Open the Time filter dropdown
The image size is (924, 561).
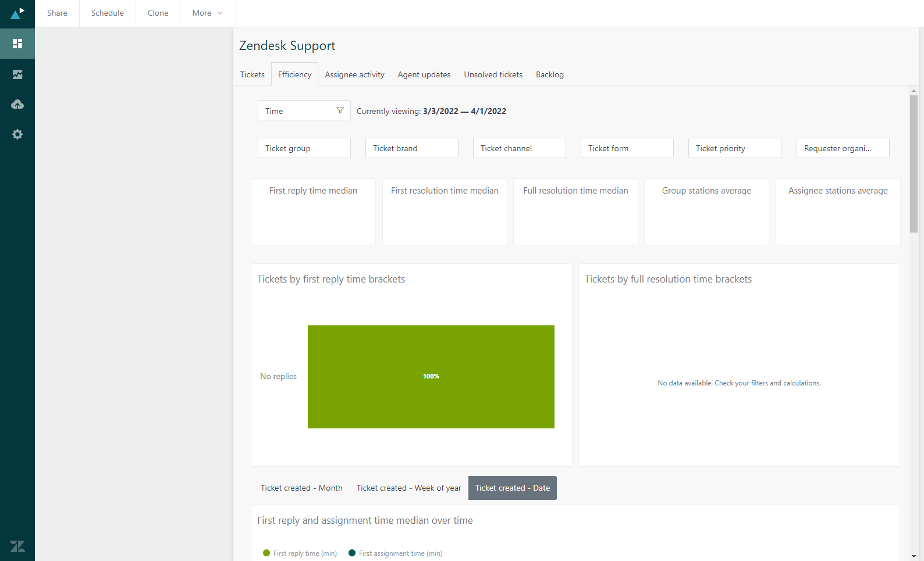coord(304,110)
